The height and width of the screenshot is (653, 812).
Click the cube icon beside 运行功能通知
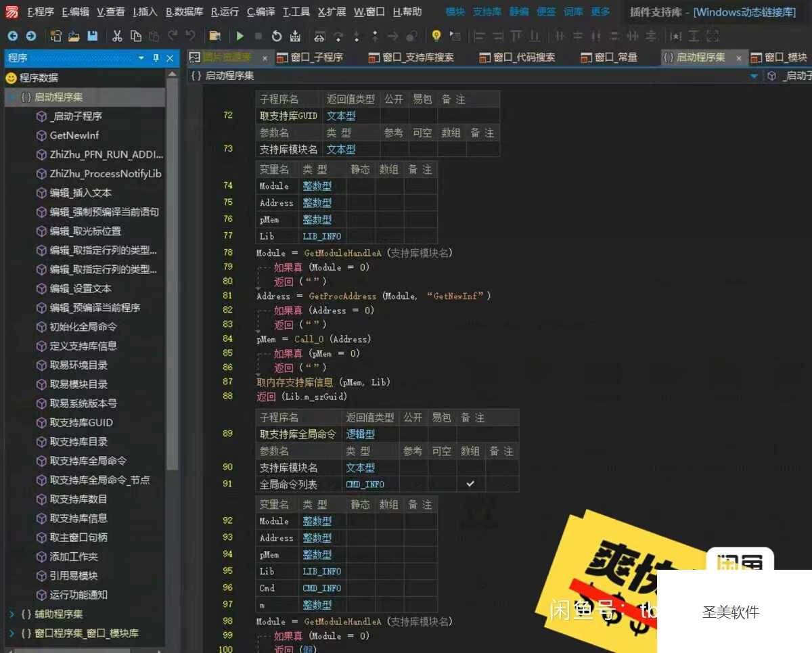pos(41,595)
